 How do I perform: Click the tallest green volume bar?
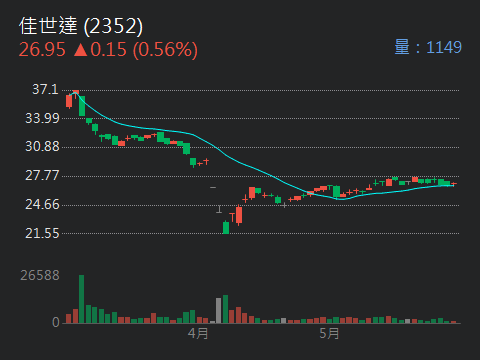point(82,299)
